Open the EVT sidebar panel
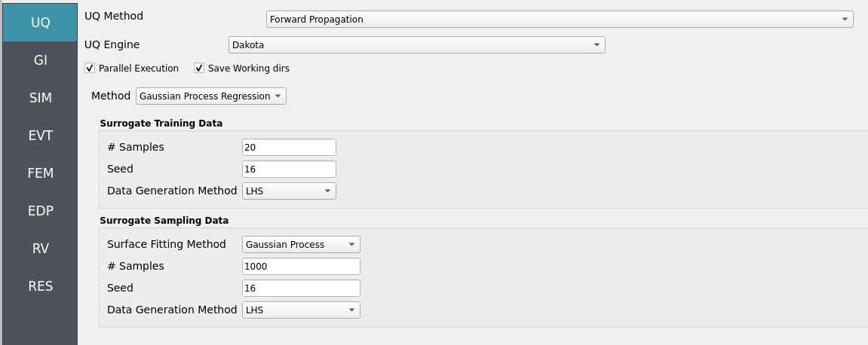868x345 pixels. [x=40, y=136]
